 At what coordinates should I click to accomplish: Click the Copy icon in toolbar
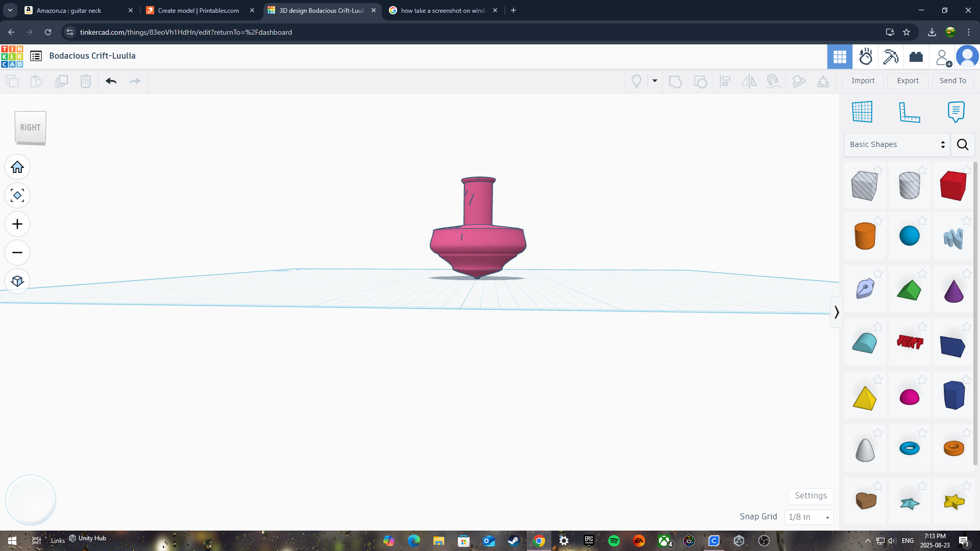pos(12,81)
